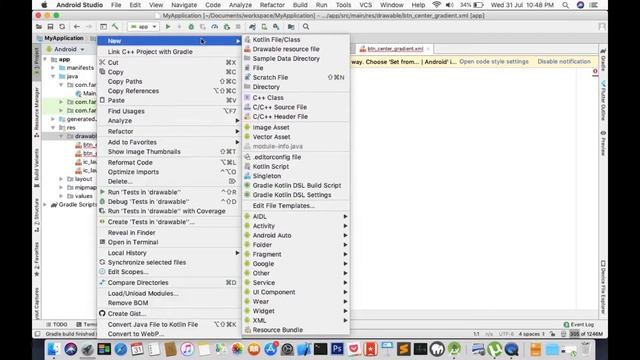
Task: Choose Copy Paths in context menu
Action: pos(169,82)
